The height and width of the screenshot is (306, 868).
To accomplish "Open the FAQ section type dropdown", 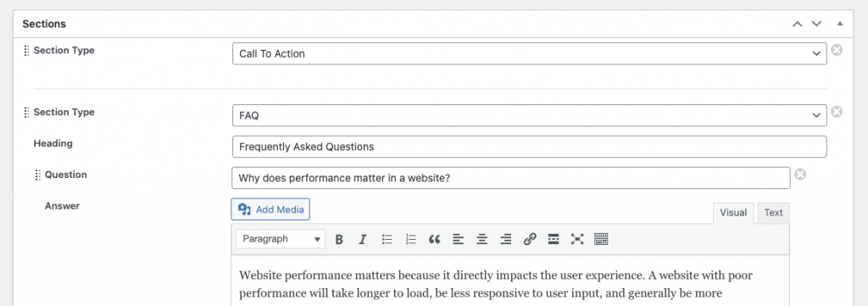I will pos(530,115).
